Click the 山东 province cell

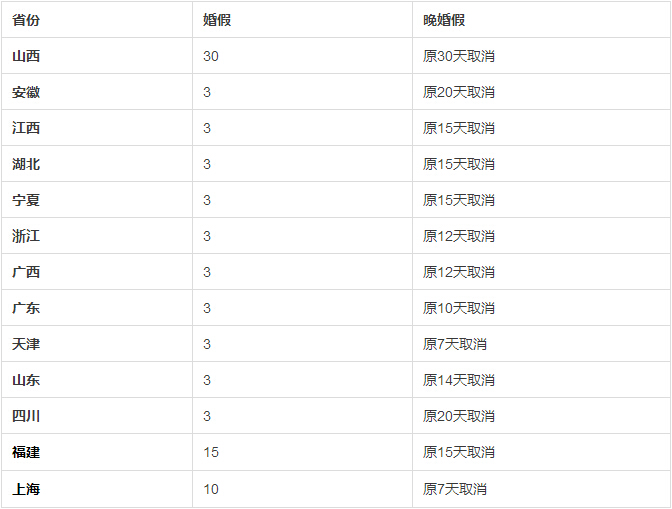pyautogui.click(x=26, y=380)
